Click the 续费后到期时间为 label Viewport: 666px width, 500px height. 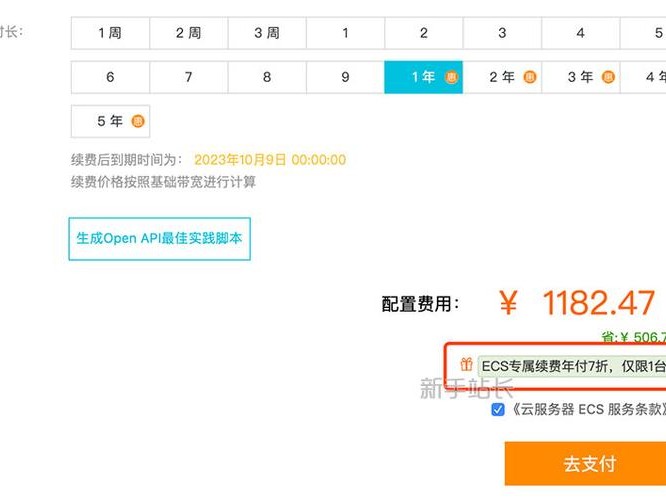point(127,160)
